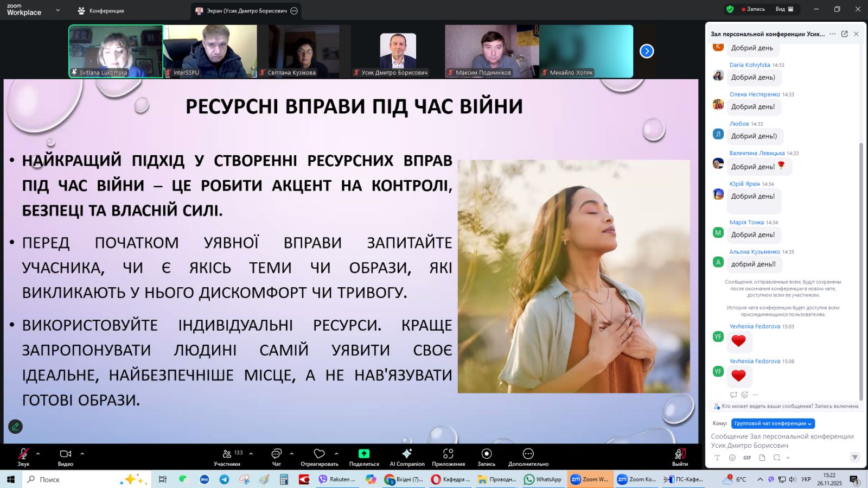Open the chat recipient dropdown Групповой чат конференции

[x=773, y=423]
